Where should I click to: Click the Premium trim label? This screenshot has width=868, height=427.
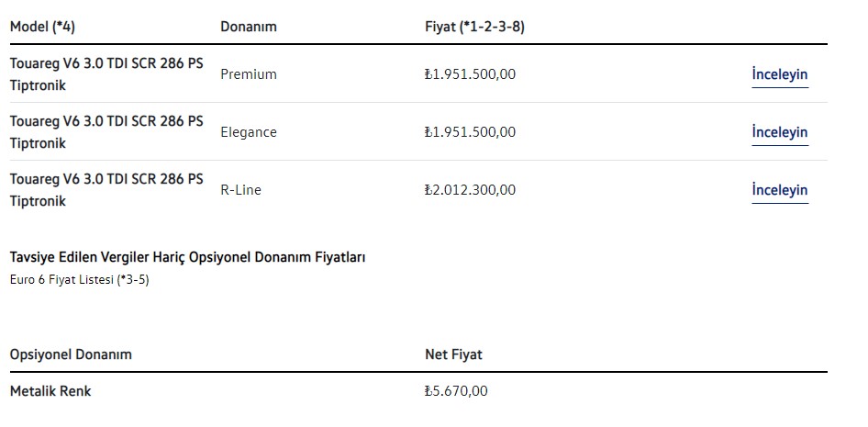tap(248, 74)
